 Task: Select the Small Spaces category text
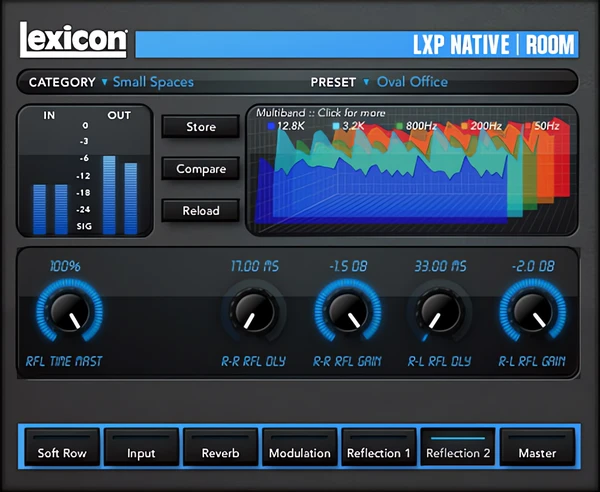[x=153, y=82]
